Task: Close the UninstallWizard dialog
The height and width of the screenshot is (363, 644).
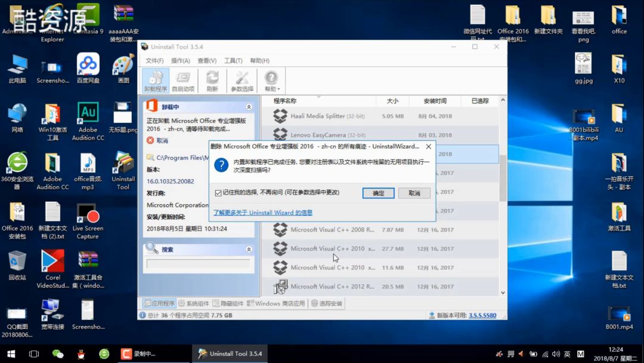Action: pos(428,146)
